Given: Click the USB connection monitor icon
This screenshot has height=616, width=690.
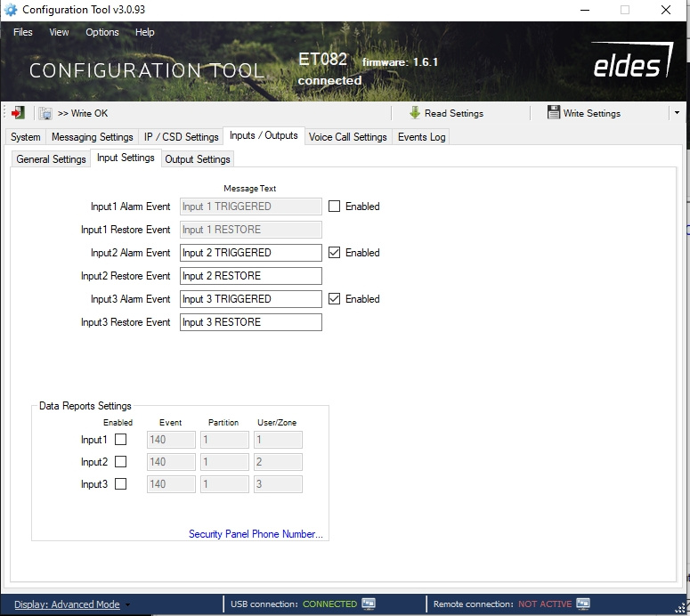Looking at the screenshot, I should coord(369,604).
